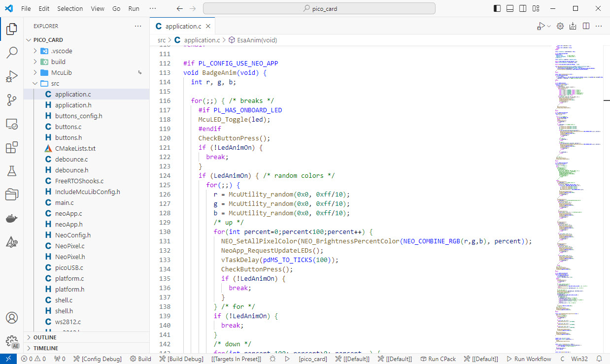The width and height of the screenshot is (610, 364).
Task: Open the Search view in activity bar
Action: pyautogui.click(x=12, y=53)
